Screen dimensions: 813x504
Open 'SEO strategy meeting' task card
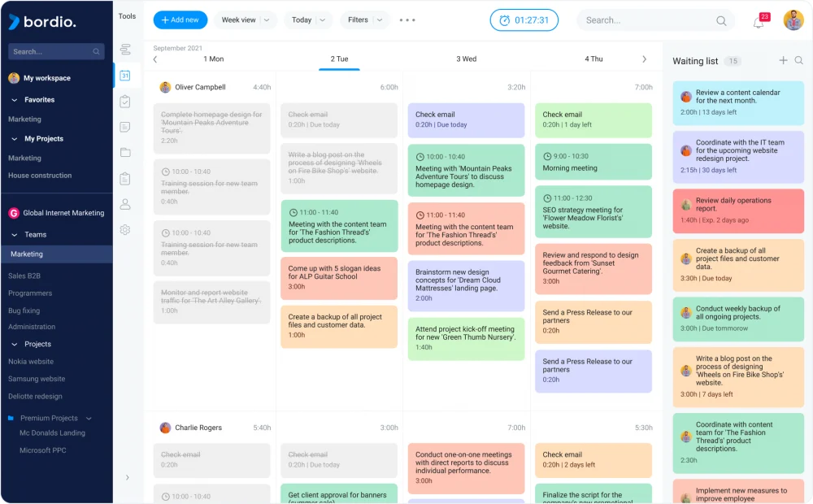coord(593,211)
